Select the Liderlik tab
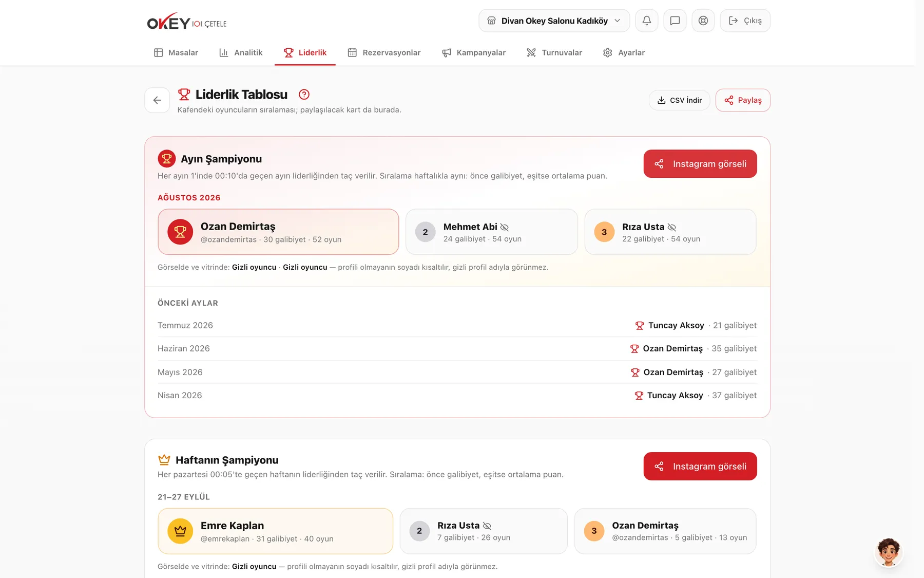 pos(305,52)
